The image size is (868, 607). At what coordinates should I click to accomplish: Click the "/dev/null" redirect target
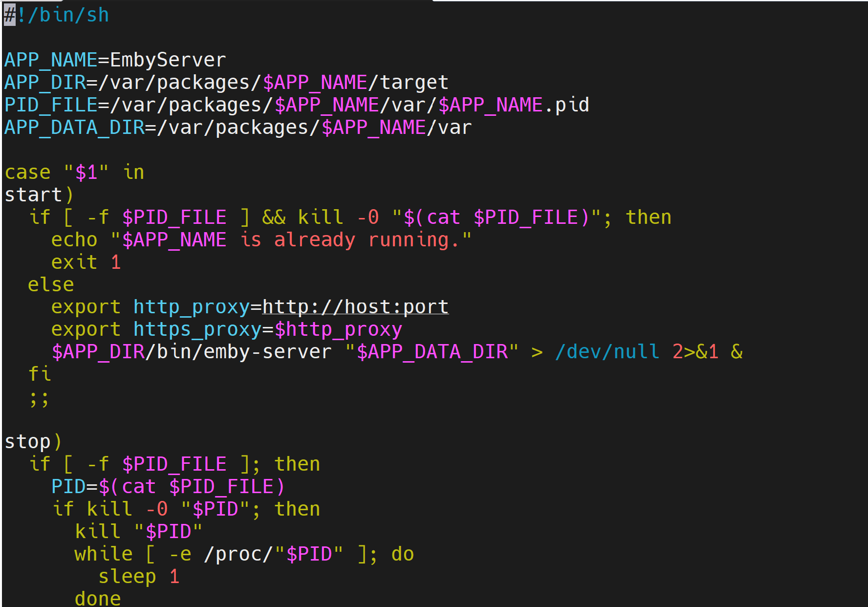coord(608,352)
